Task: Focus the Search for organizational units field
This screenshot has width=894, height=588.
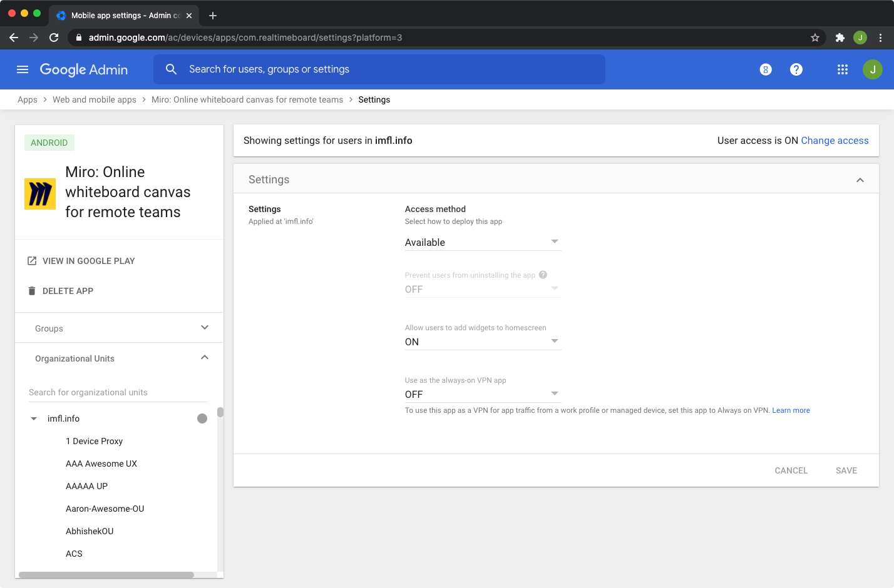Action: (118, 392)
